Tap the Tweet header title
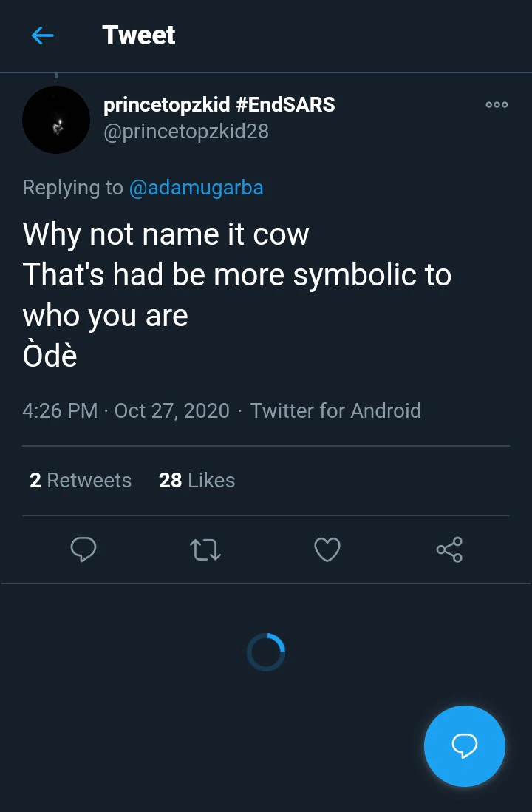Screen dimensions: 532x812 tap(139, 35)
